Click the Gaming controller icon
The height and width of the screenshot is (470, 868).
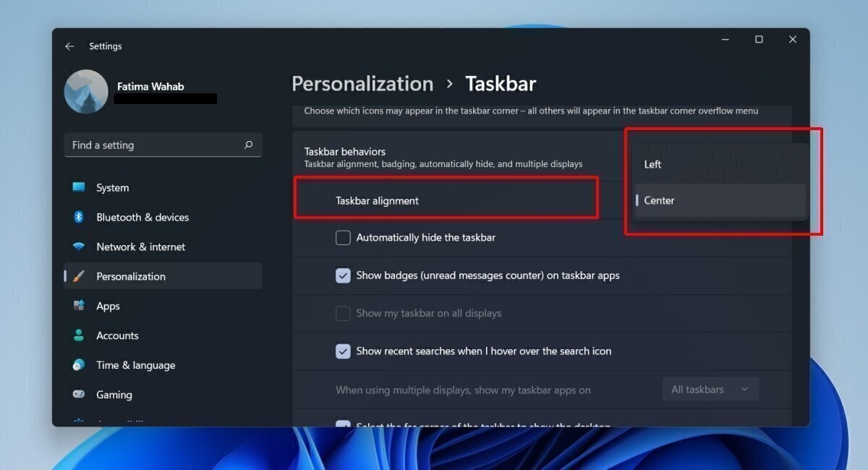coord(79,395)
